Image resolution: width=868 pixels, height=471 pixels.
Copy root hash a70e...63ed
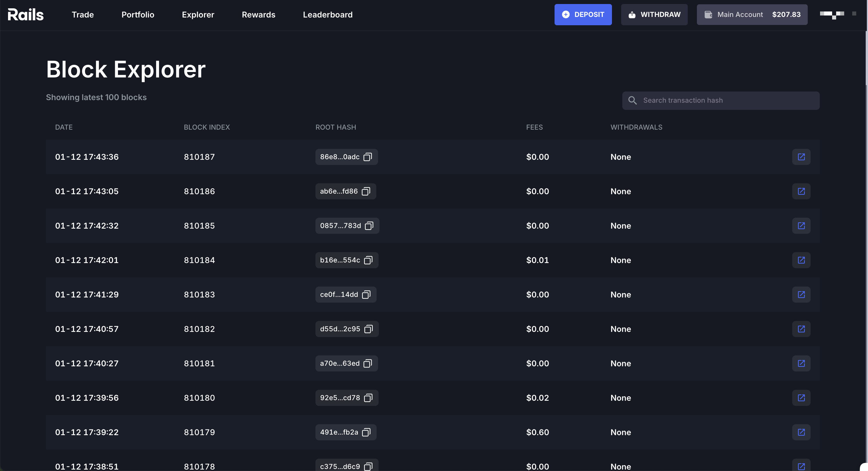[368, 363]
